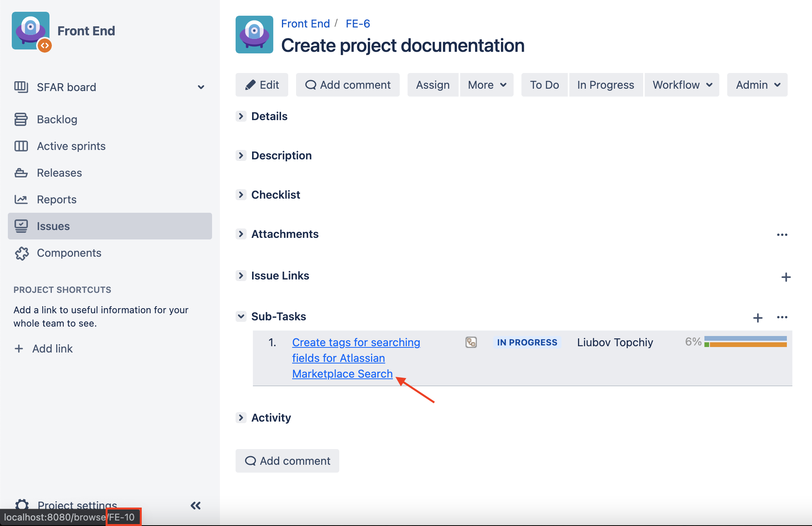This screenshot has width=812, height=526.
Task: Open the Components page
Action: pos(69,253)
